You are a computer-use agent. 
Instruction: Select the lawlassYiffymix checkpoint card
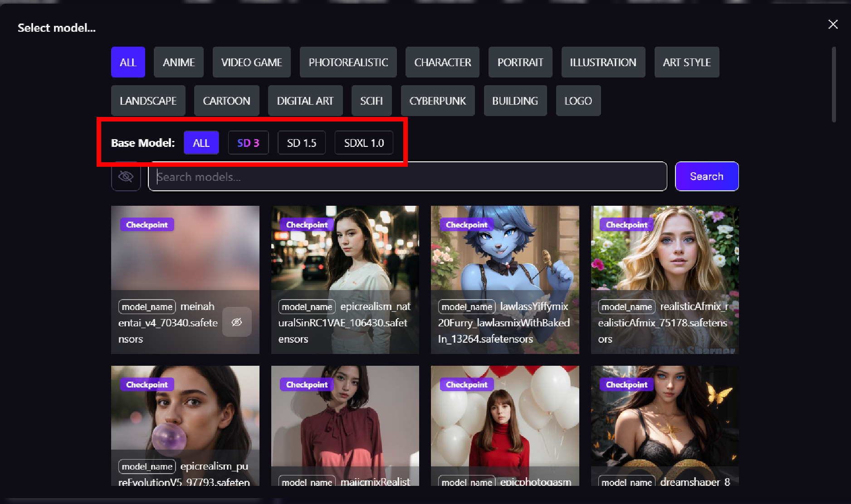(505, 280)
